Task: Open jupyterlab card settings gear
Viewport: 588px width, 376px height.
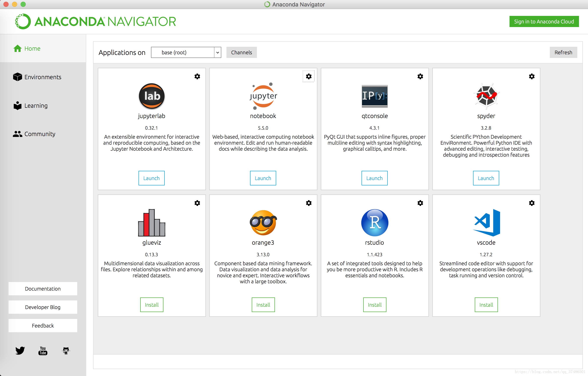Action: click(197, 76)
